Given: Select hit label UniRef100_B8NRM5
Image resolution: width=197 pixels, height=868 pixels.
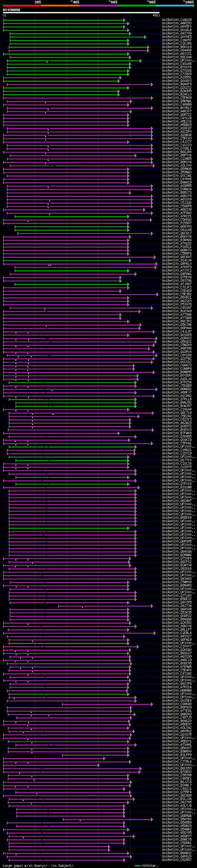Looking at the screenshot, I should tap(177, 372).
